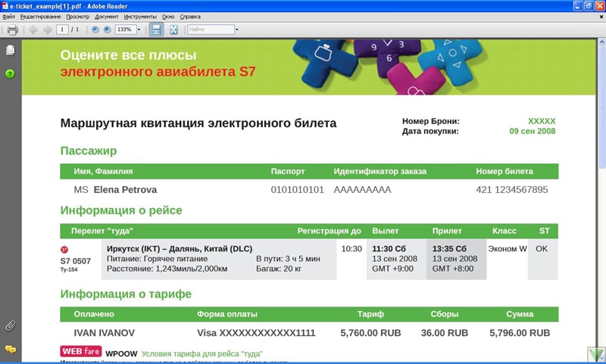606x364 pixels.
Task: Select total 5,796.00 RUB
Action: 520,333
